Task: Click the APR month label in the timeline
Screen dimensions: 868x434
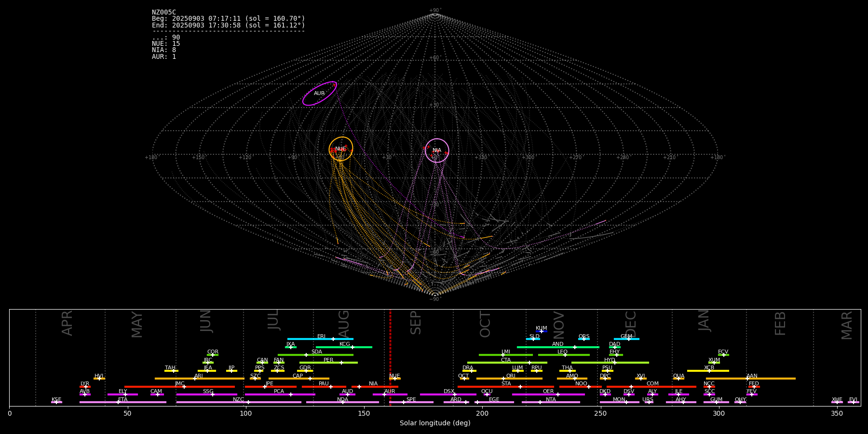Action: (x=67, y=323)
